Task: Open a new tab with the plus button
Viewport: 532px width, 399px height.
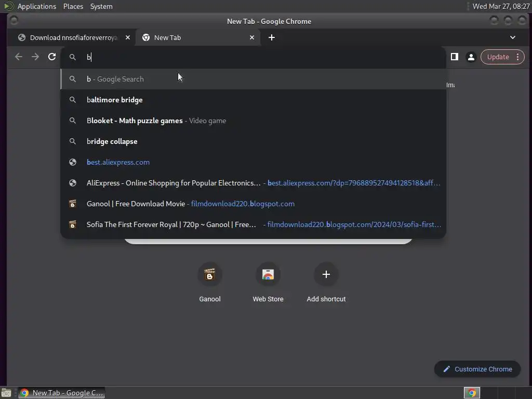Action: (272, 37)
